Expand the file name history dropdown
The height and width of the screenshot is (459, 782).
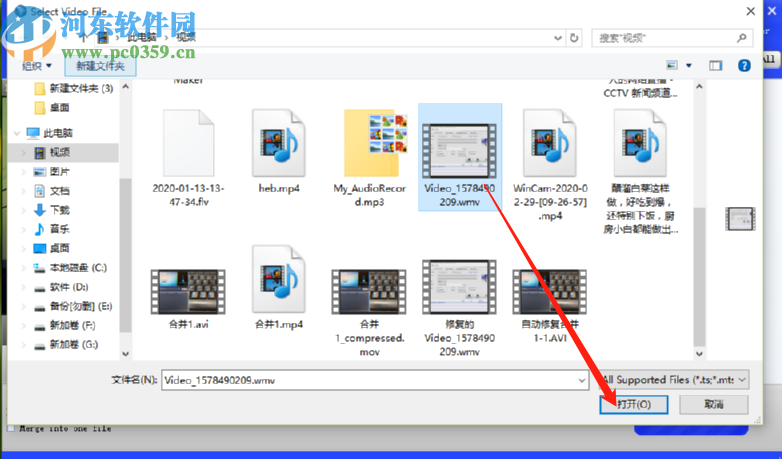(x=582, y=381)
